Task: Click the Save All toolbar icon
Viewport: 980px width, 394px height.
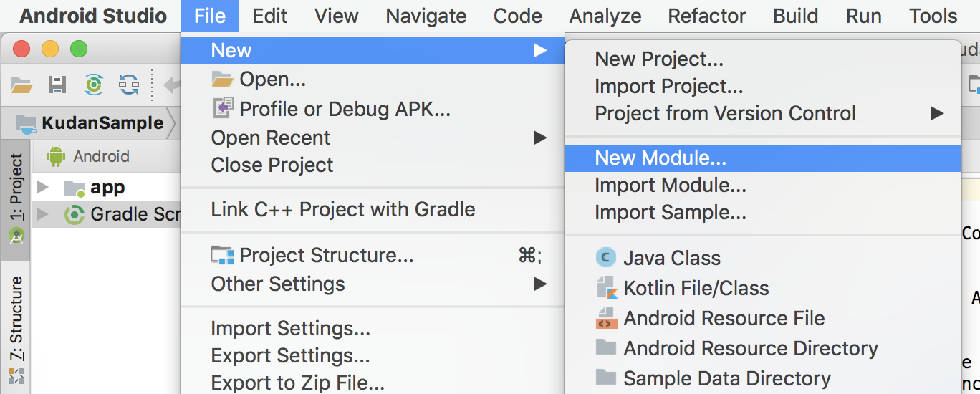Action: coord(57,85)
